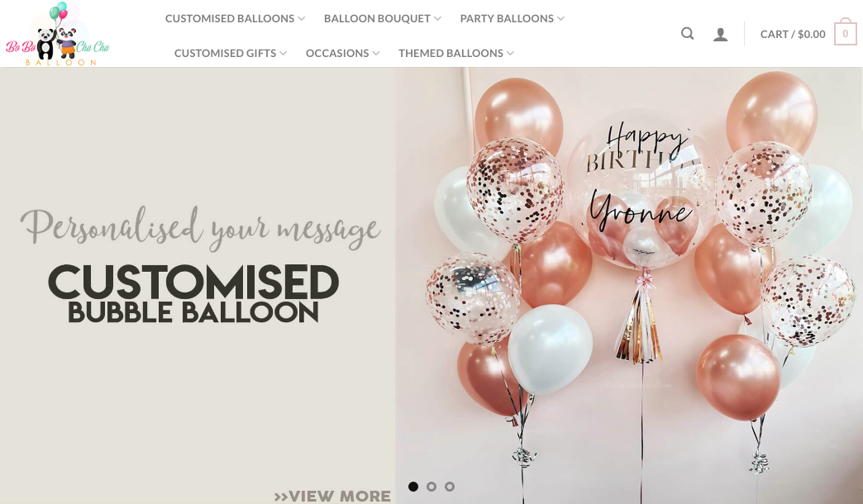
Task: Open the Customised Gifts menu item
Action: click(225, 54)
